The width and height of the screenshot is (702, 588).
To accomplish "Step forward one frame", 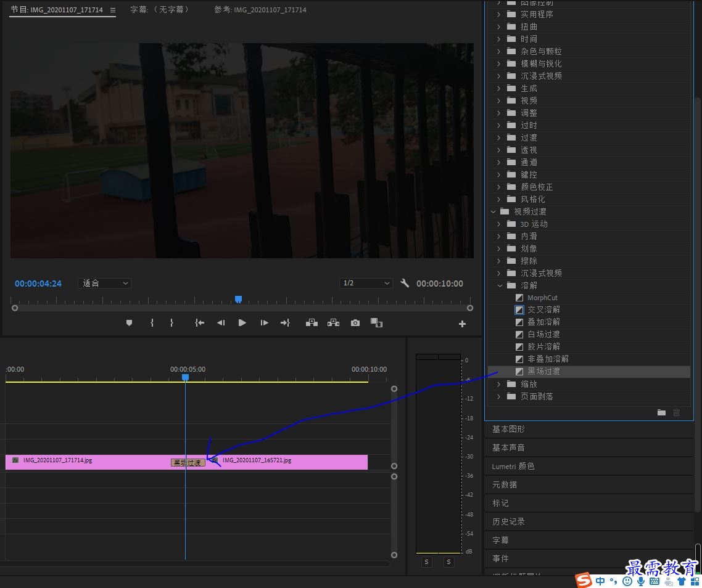I will tap(264, 322).
